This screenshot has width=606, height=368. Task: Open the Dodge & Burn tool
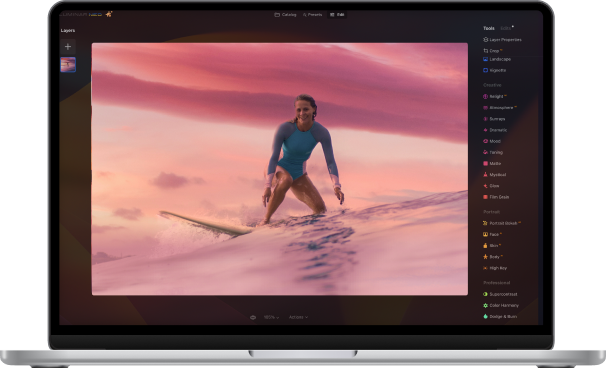pyautogui.click(x=500, y=317)
